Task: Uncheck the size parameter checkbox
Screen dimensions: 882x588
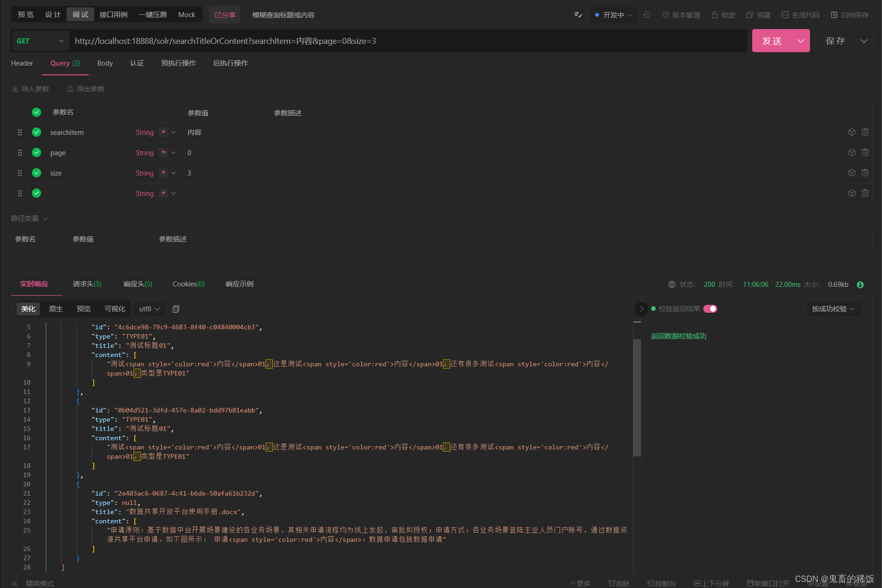Action: click(36, 173)
